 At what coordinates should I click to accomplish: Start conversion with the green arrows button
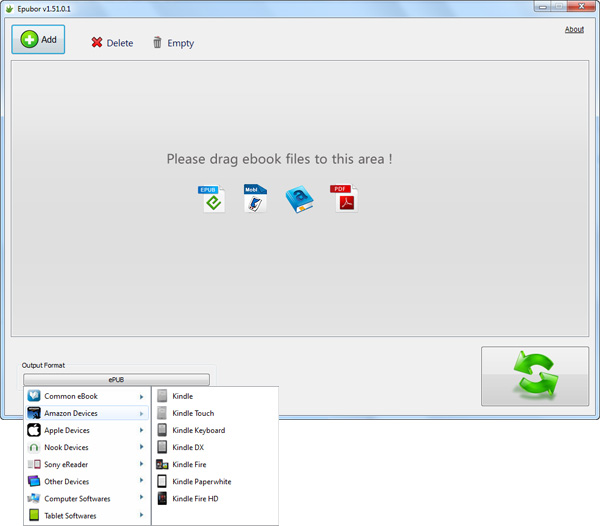click(535, 376)
